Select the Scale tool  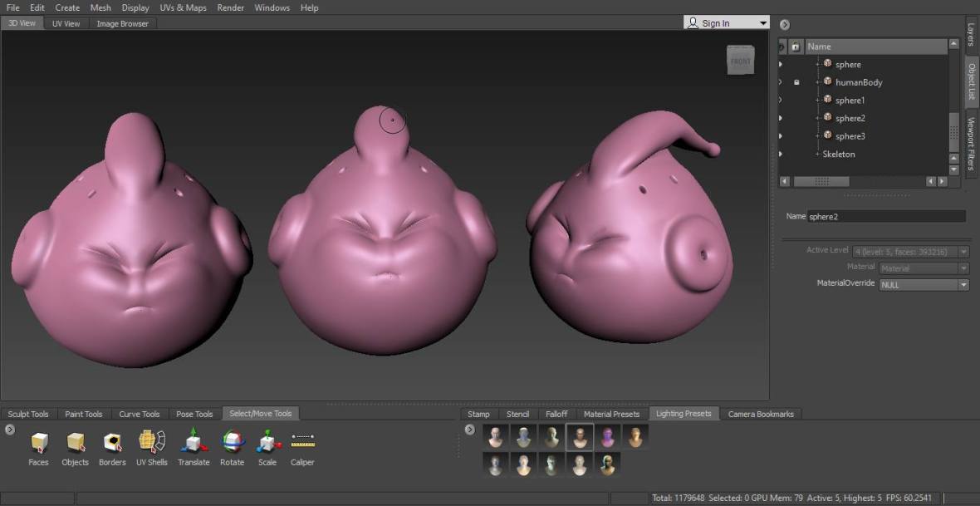(x=267, y=442)
